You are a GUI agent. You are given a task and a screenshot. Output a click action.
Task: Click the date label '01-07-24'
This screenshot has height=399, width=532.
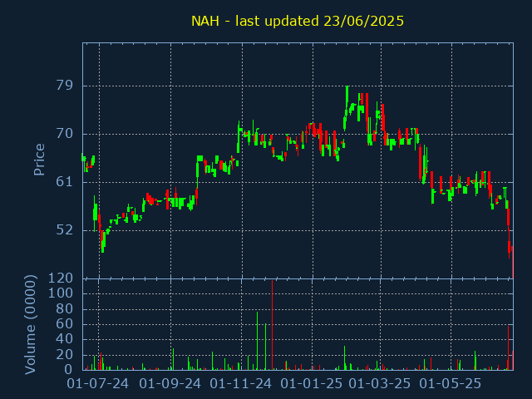tap(98, 384)
